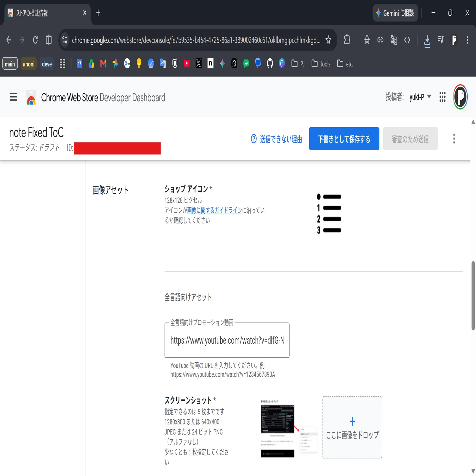The image size is (476, 476).
Task: Open Chrome downloads
Action: point(427,41)
